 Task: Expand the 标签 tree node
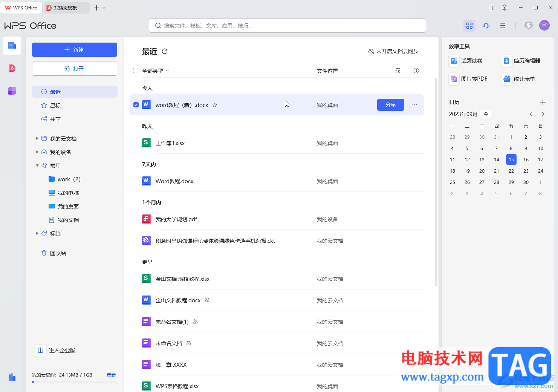[x=37, y=233]
